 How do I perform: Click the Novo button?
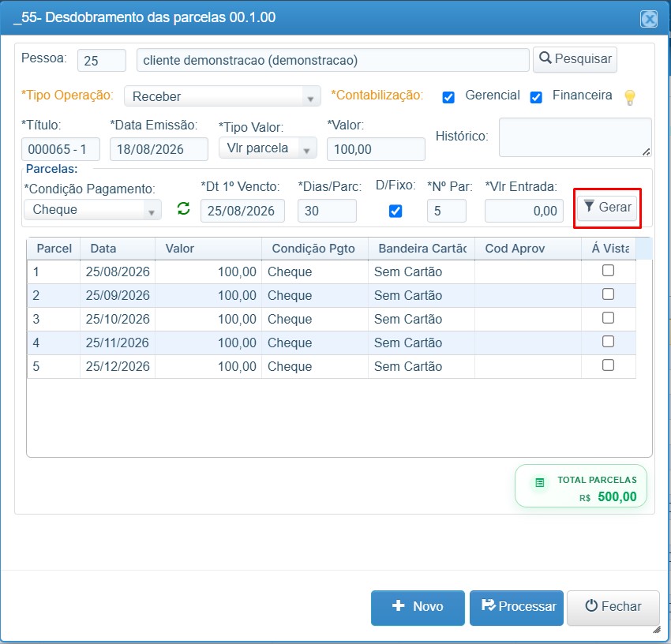coord(418,607)
